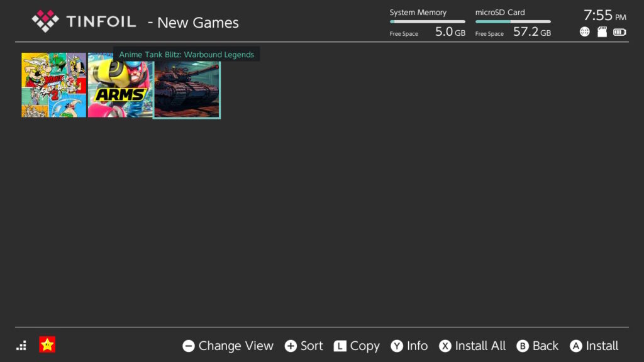Screen dimensions: 644x362
Task: Click the System Memory free space bar
Action: pyautogui.click(x=427, y=21)
